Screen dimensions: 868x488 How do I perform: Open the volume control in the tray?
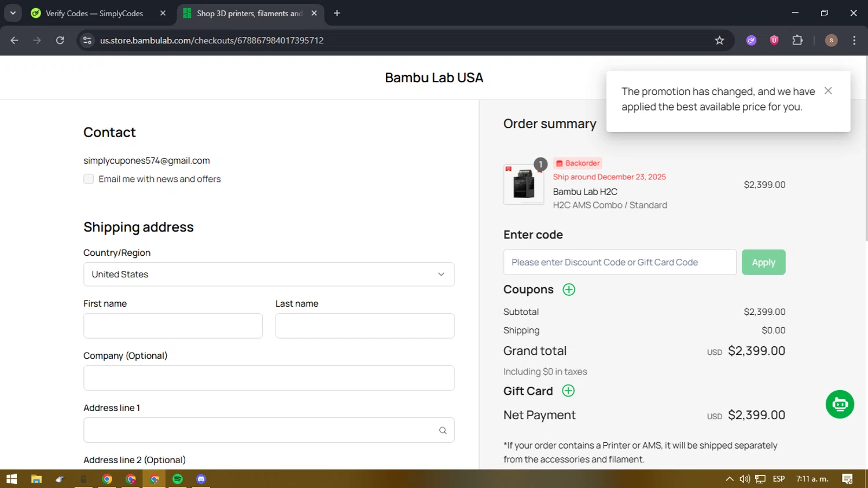(745, 479)
